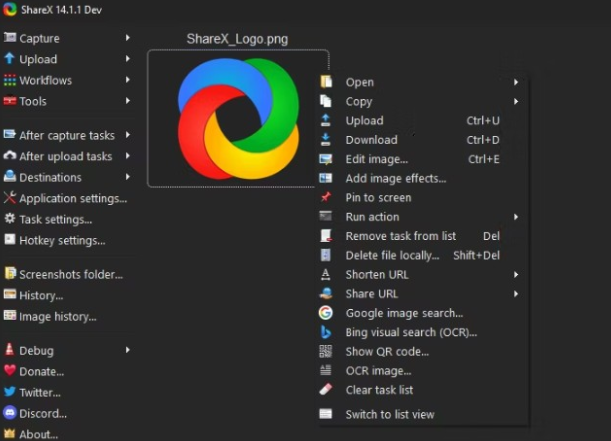Click the Task settings gear icon

point(10,219)
